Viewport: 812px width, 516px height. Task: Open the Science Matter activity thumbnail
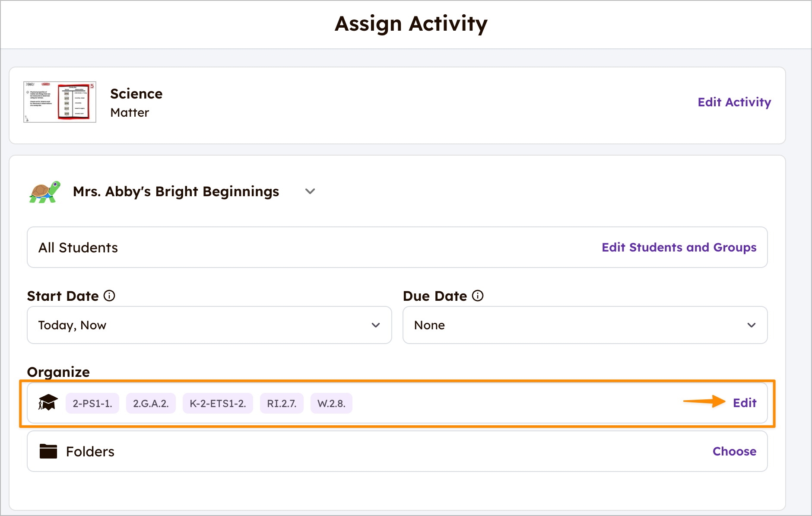(x=60, y=102)
